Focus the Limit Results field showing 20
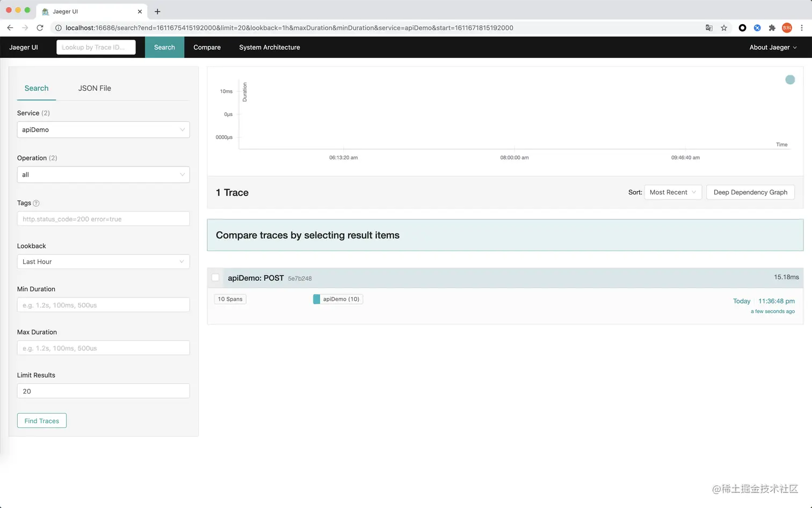812x508 pixels. 103,391
